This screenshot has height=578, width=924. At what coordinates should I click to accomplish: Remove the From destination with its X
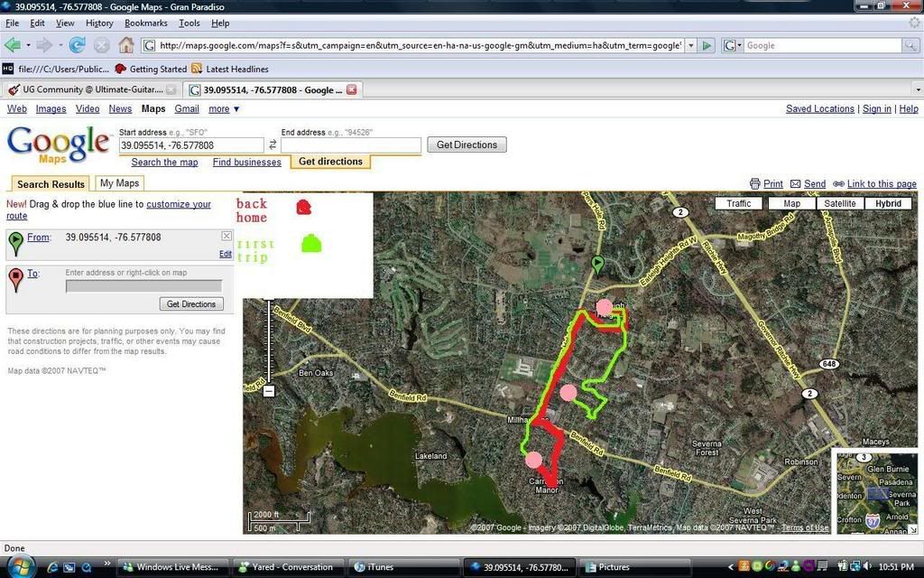(226, 236)
